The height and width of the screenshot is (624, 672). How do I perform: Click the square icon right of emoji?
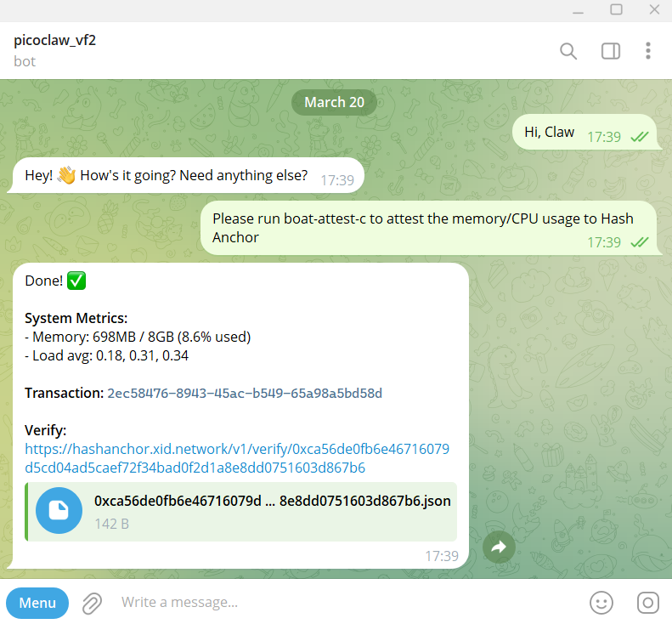tap(647, 603)
